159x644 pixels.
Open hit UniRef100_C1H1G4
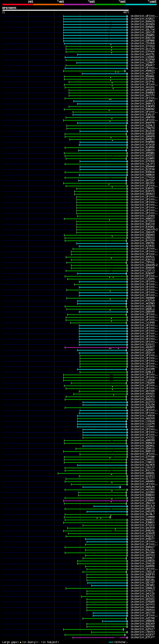click(x=143, y=421)
